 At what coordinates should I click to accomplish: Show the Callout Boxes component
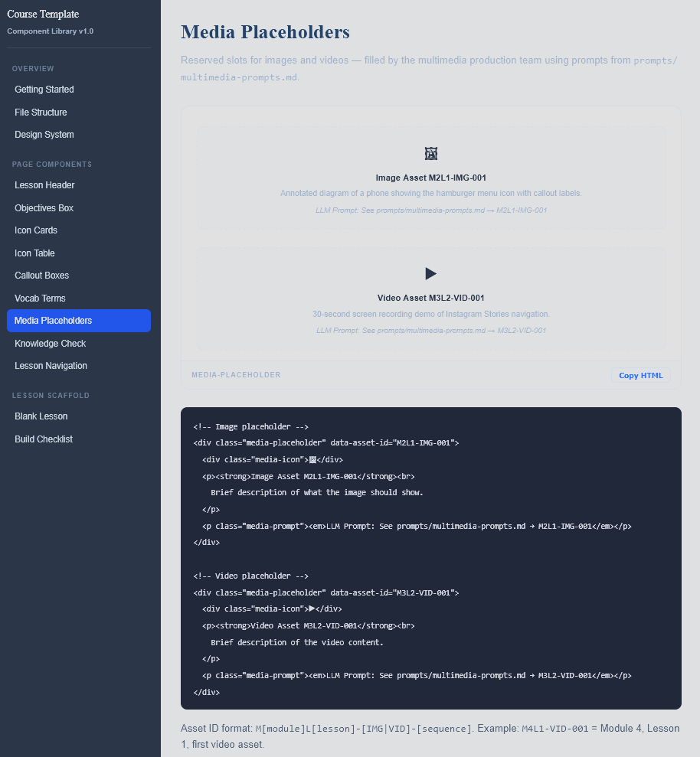coord(42,276)
